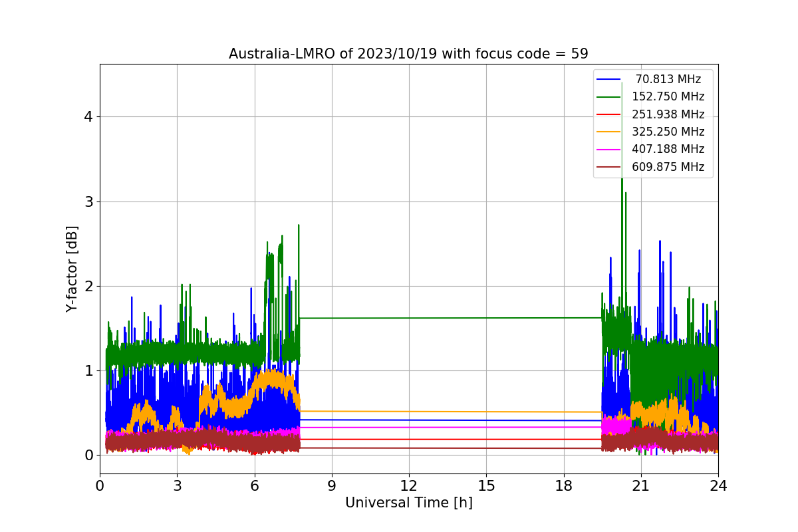Click the x-axis tick label 21

(x=640, y=485)
